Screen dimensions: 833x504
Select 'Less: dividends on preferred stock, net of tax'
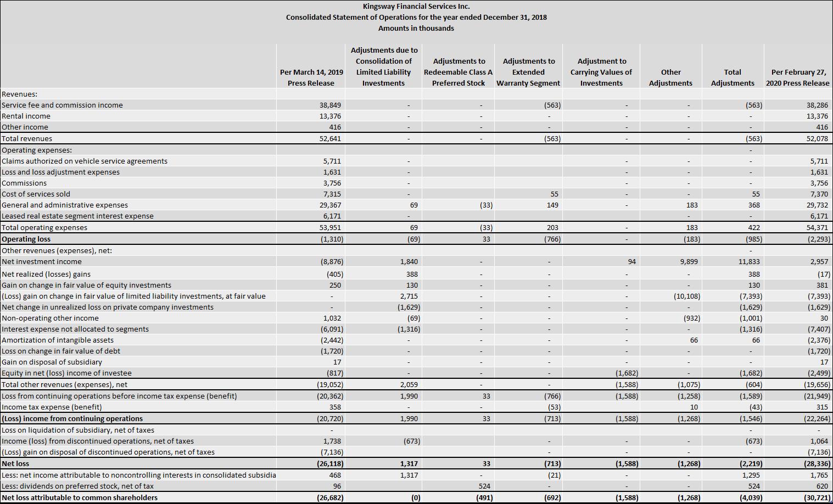78,486
